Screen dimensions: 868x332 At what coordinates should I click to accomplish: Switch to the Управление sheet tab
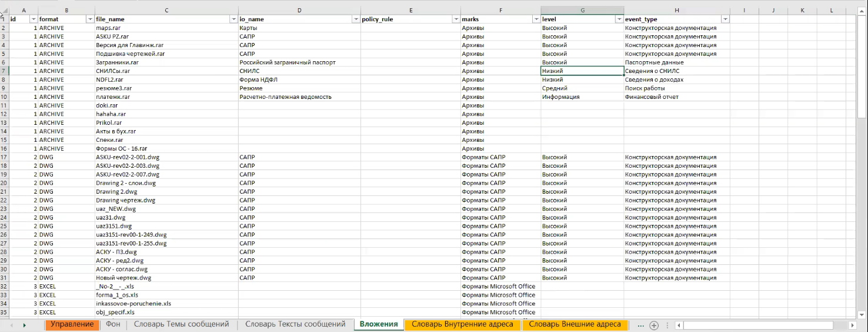(72, 324)
